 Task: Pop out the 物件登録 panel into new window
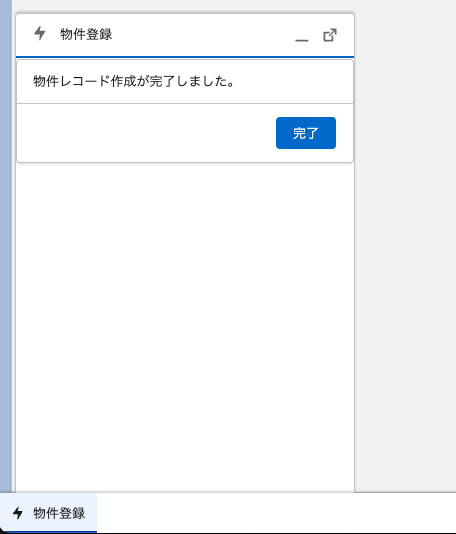[330, 35]
